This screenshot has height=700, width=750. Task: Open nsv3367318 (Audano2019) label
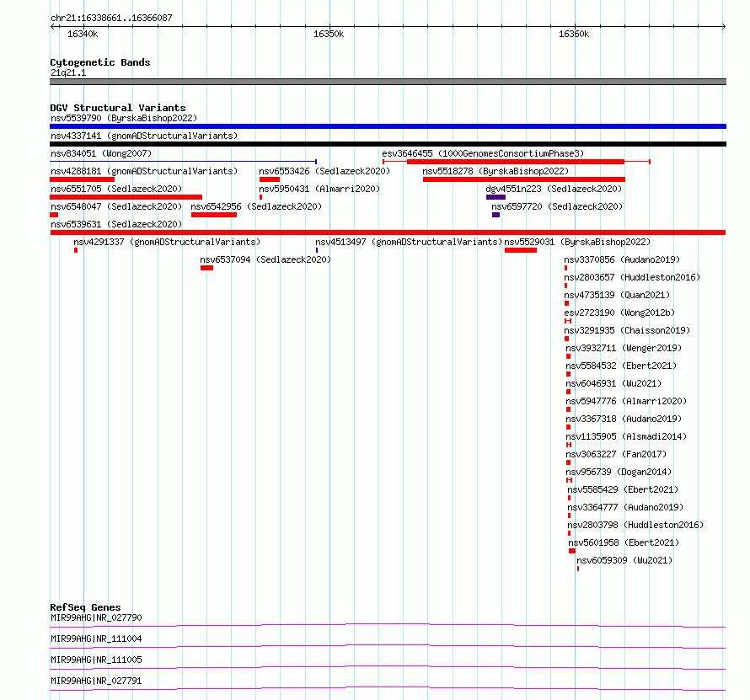pyautogui.click(x=624, y=419)
